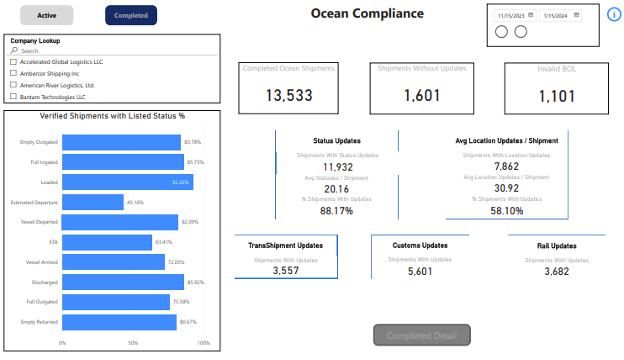Image resolution: width=624 pixels, height=360 pixels.
Task: Click Avg Location Updates / Shipment heading
Action: click(x=507, y=141)
